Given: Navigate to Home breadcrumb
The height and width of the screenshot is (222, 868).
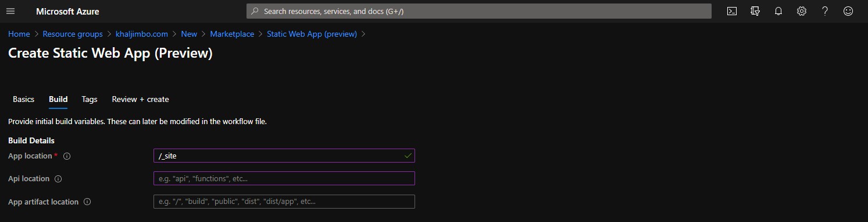Looking at the screenshot, I should tap(19, 34).
